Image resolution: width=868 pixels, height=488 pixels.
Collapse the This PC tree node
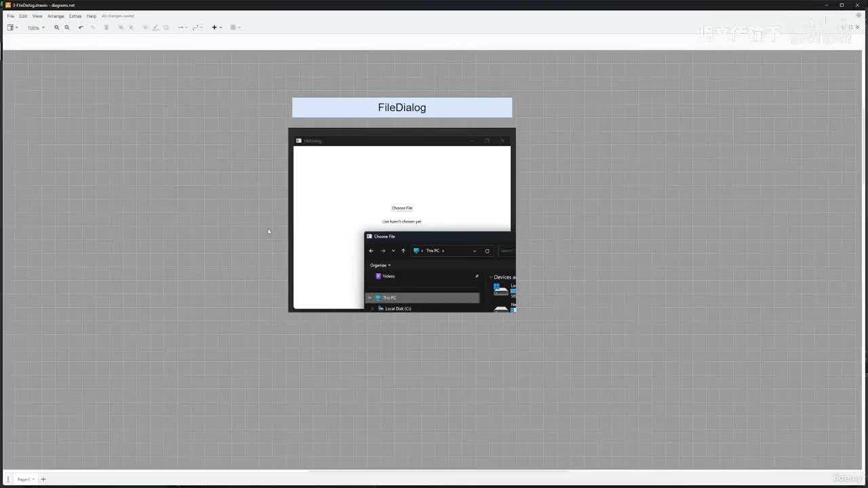pyautogui.click(x=370, y=298)
